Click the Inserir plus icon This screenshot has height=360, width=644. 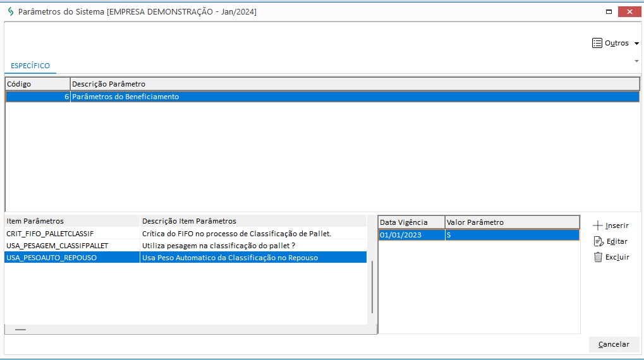coord(598,225)
